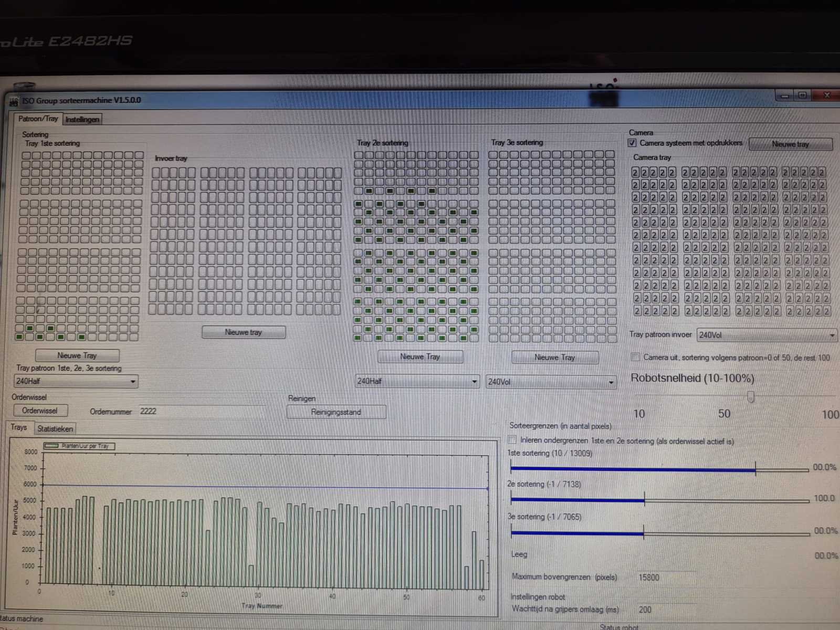Click the Orderwissel button
The height and width of the screenshot is (630, 840).
click(x=40, y=411)
